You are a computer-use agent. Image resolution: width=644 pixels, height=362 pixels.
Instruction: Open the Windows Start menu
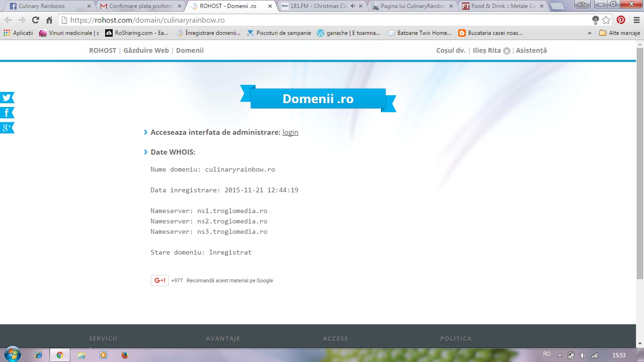tap(12, 355)
